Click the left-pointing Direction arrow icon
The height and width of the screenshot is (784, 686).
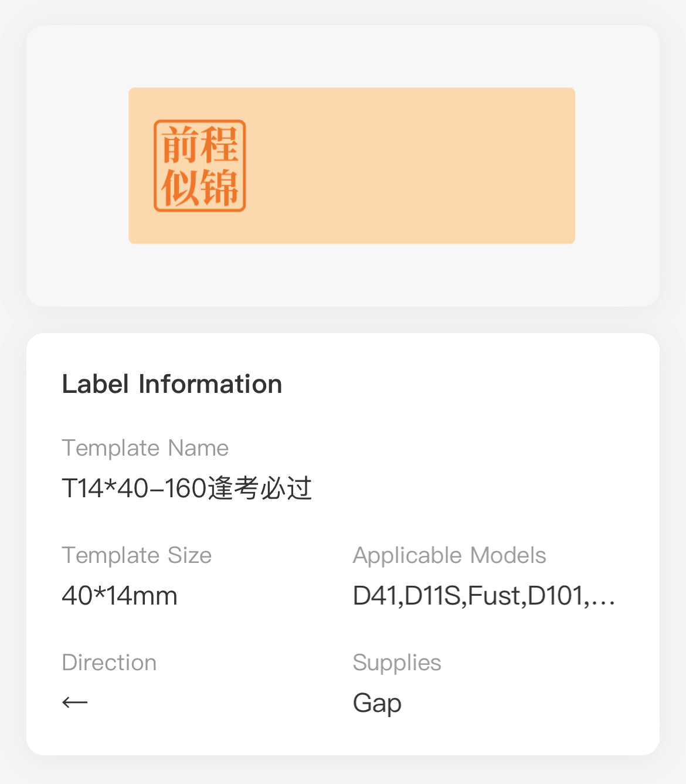pyautogui.click(x=74, y=702)
